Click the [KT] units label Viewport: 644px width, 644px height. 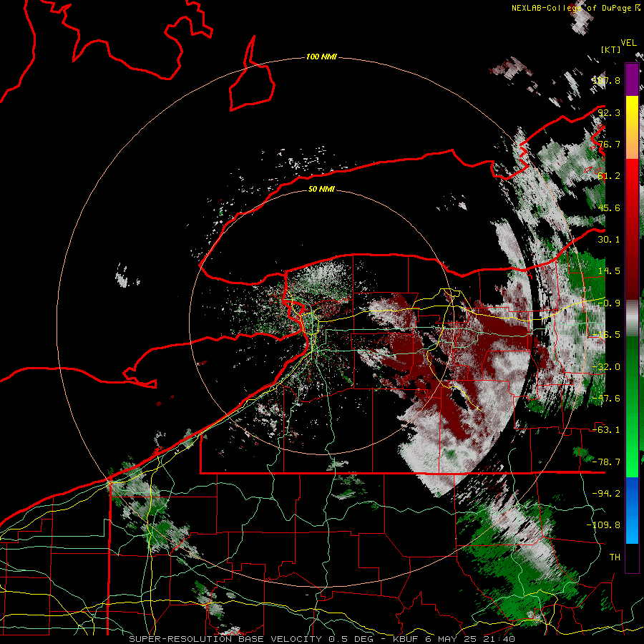point(611,49)
